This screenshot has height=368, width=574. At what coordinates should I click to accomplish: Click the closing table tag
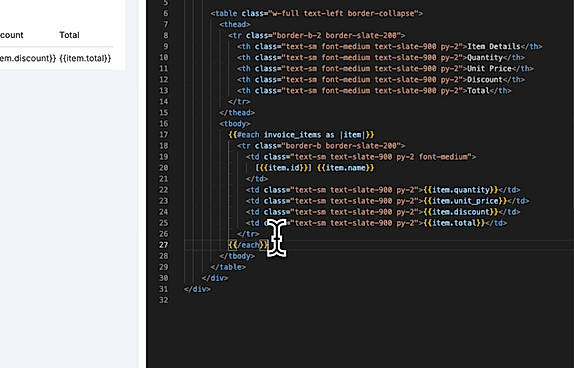tap(228, 267)
